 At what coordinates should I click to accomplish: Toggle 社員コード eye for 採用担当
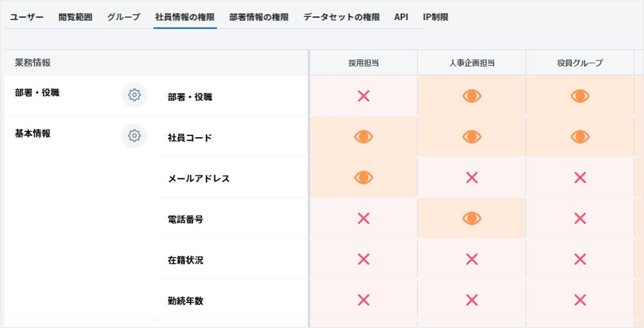pyautogui.click(x=364, y=137)
